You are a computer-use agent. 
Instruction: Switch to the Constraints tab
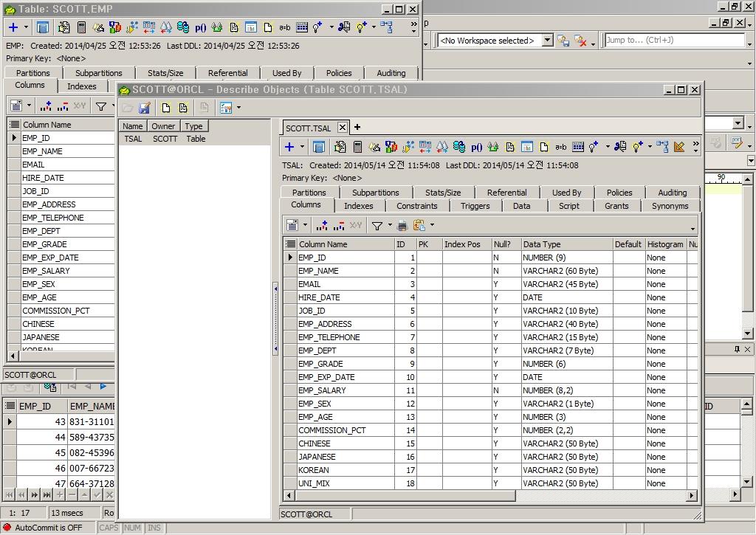416,206
